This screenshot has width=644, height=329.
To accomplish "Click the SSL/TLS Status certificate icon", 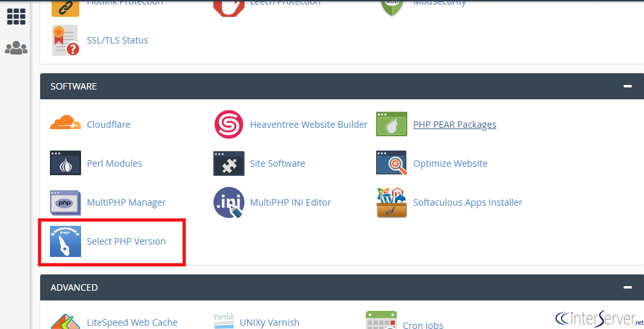I will pyautogui.click(x=66, y=40).
